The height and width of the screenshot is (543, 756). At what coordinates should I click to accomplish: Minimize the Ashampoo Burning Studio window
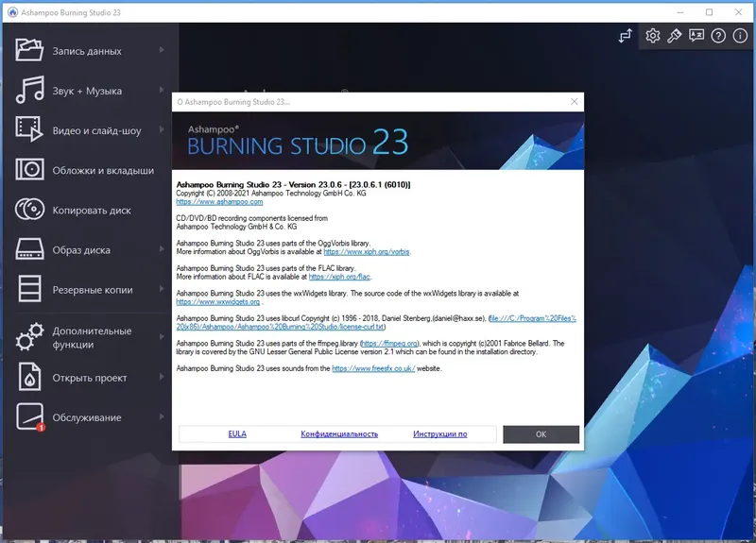click(680, 12)
